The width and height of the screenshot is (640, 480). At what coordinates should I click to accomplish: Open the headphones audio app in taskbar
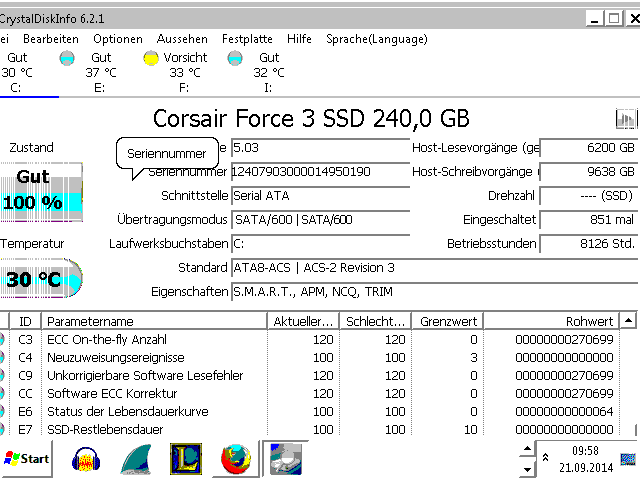(x=86, y=459)
